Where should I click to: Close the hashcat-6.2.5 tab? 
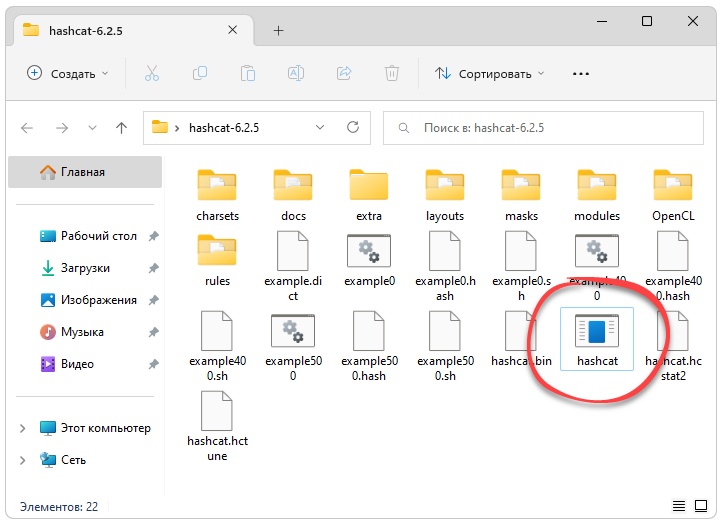[x=233, y=30]
